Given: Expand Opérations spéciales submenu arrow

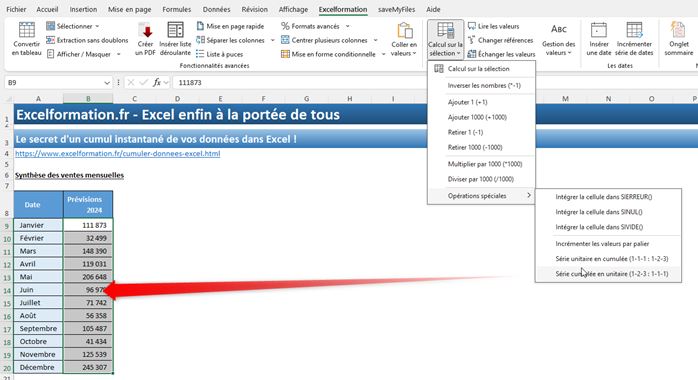Looking at the screenshot, I should coord(529,195).
